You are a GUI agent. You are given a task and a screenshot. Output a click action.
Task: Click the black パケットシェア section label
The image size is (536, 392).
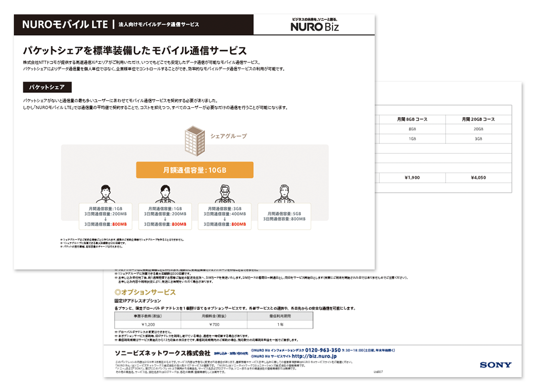(47, 87)
